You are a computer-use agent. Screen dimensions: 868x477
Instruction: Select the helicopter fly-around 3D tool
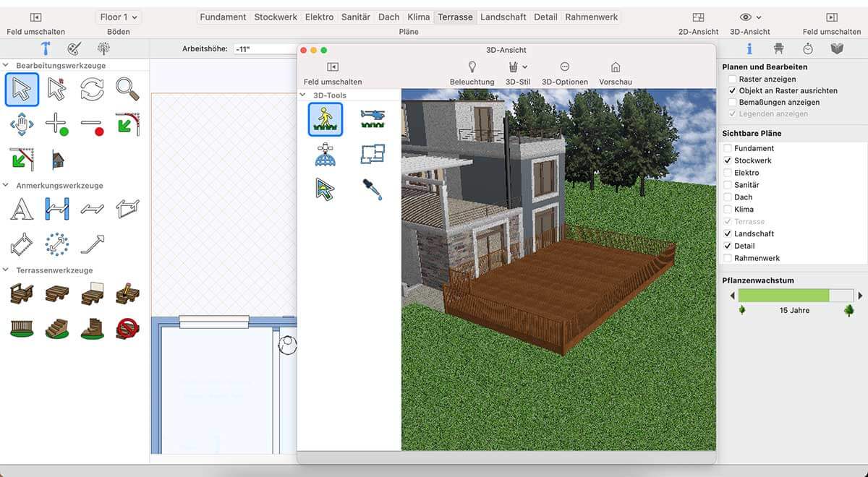(373, 119)
